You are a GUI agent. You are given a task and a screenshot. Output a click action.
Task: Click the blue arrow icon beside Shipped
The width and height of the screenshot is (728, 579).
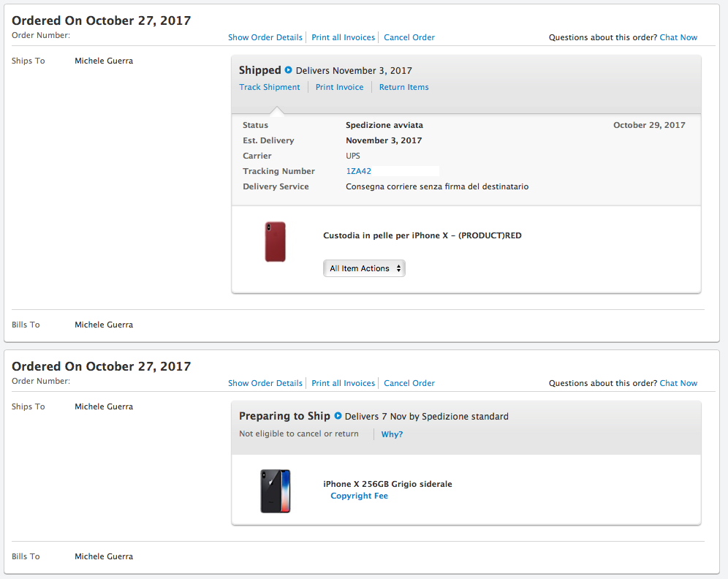click(288, 70)
